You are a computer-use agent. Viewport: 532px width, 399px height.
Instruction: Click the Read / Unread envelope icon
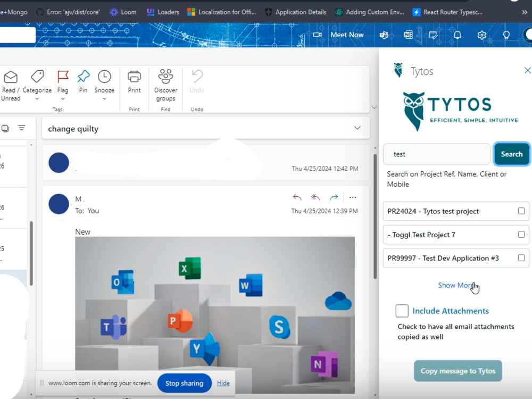tap(11, 77)
